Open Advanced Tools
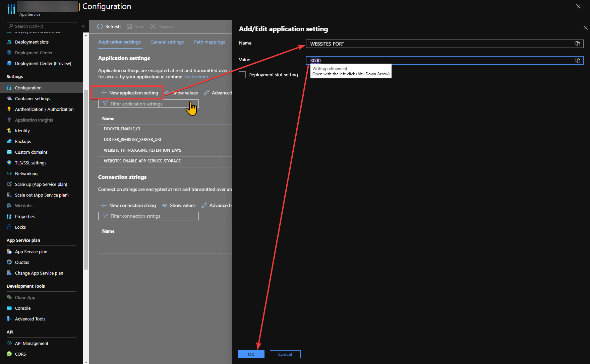The height and width of the screenshot is (364, 590). coord(30,319)
